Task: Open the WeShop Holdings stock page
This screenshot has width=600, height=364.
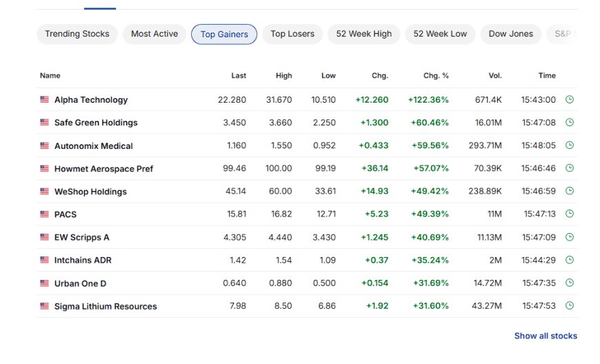Action: point(90,192)
